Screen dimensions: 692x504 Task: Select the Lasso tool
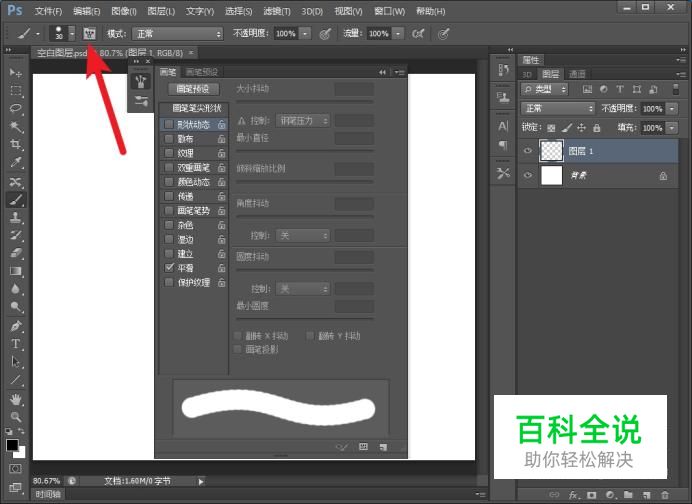(16, 109)
